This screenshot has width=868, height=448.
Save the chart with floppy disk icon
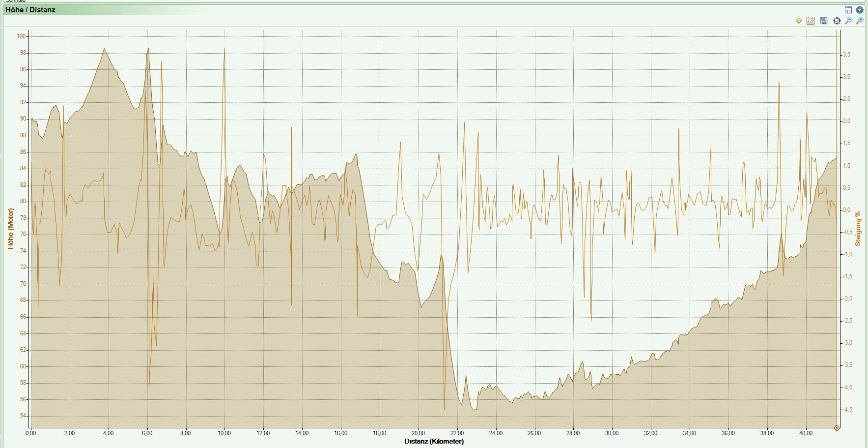point(824,21)
